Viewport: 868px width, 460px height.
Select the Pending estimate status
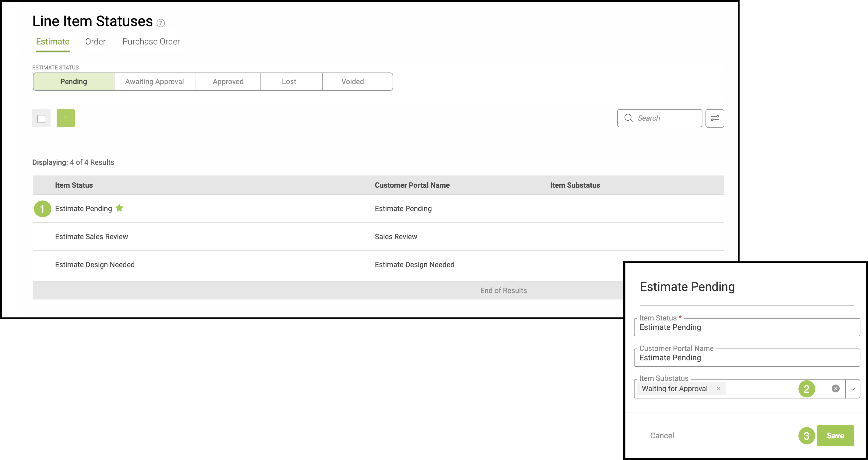point(73,82)
